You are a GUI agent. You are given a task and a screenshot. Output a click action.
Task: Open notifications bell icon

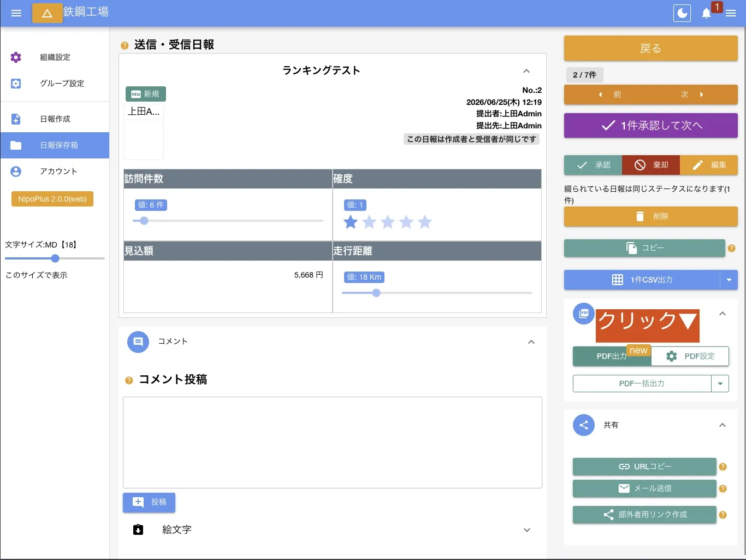coord(706,13)
